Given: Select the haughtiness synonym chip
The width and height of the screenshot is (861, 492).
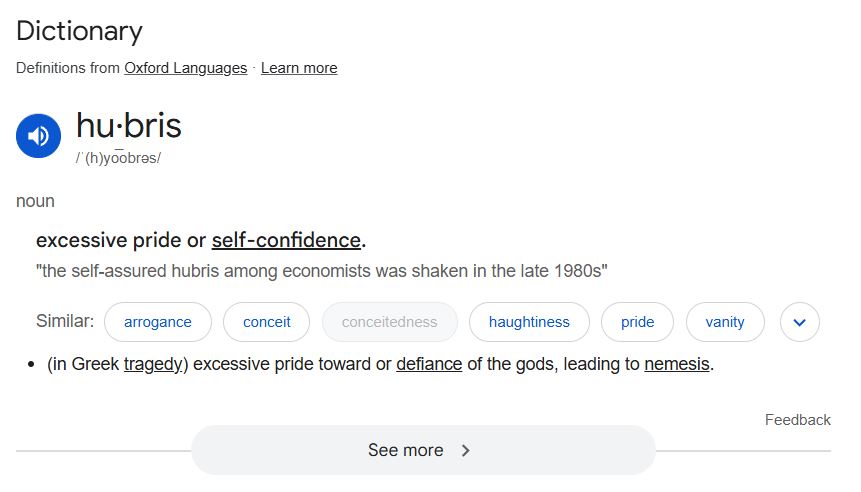Looking at the screenshot, I should pyautogui.click(x=529, y=322).
